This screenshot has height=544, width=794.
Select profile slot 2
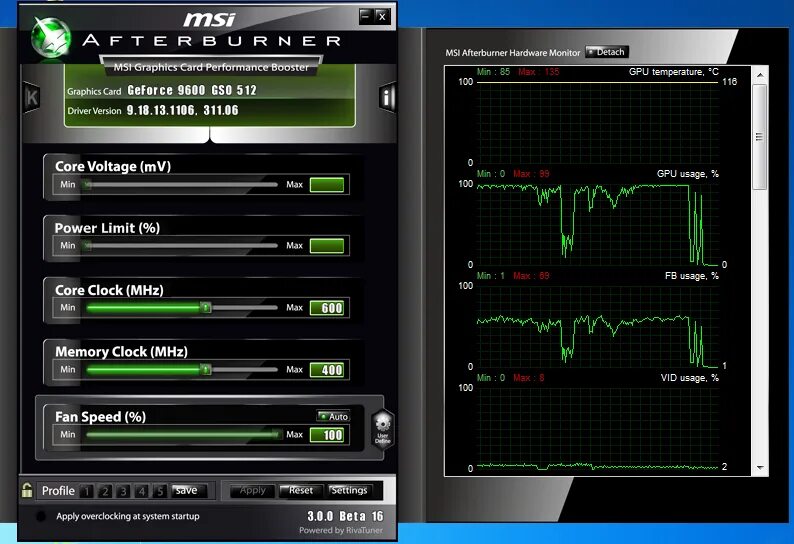click(x=105, y=491)
